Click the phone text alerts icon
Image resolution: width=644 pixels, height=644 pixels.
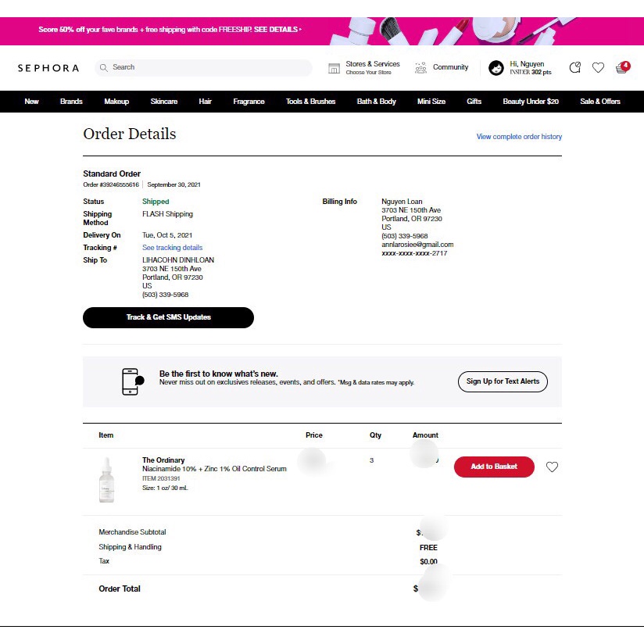[x=132, y=381]
